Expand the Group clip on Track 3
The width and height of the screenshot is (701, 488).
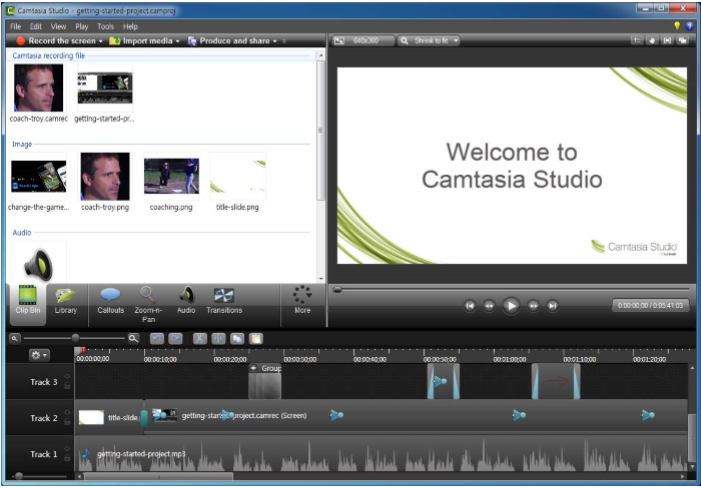(x=253, y=368)
